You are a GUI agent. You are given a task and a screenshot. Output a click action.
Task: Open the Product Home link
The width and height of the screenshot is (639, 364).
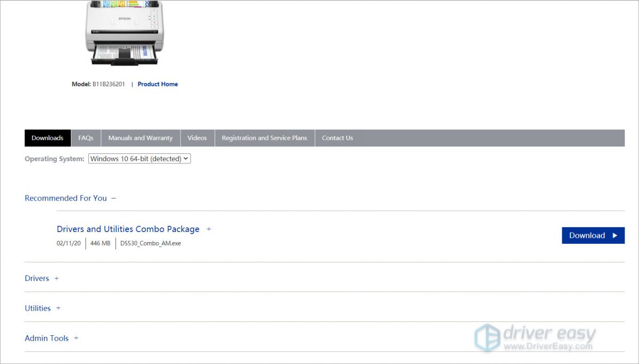158,84
